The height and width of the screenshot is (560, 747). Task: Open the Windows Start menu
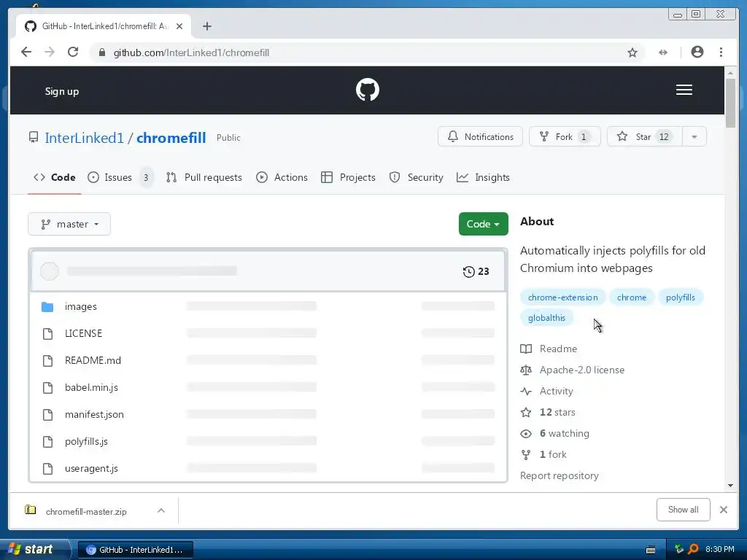[34, 549]
